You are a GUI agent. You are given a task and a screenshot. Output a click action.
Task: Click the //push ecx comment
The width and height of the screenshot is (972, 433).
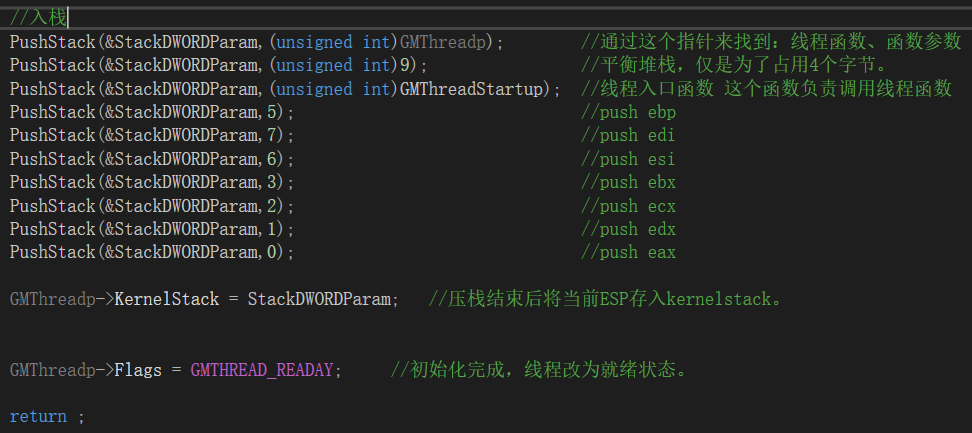(x=628, y=206)
